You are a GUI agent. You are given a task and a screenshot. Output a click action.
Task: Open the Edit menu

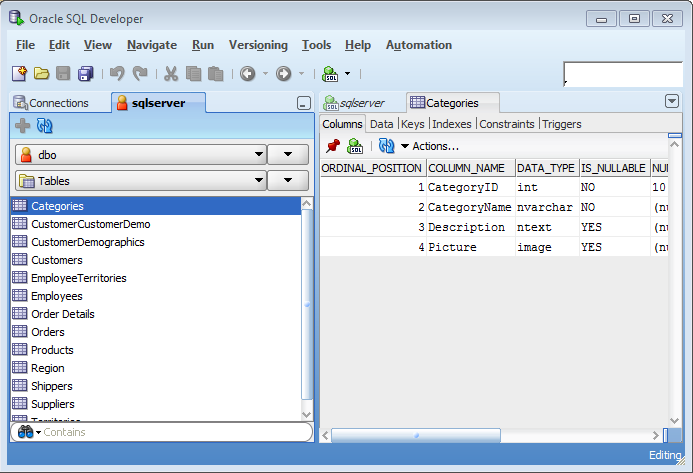[59, 45]
